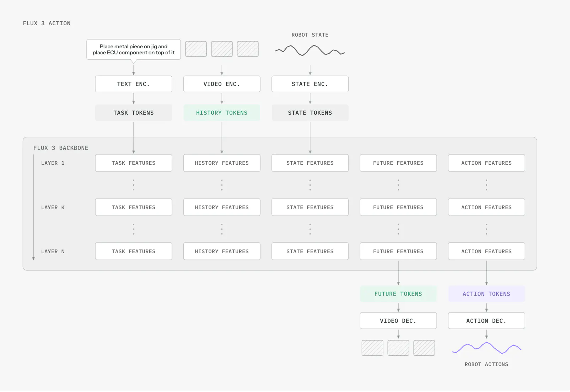The width and height of the screenshot is (570, 392).
Task: Select ACTION FEATURES in Layer 1 row
Action: [x=486, y=163]
